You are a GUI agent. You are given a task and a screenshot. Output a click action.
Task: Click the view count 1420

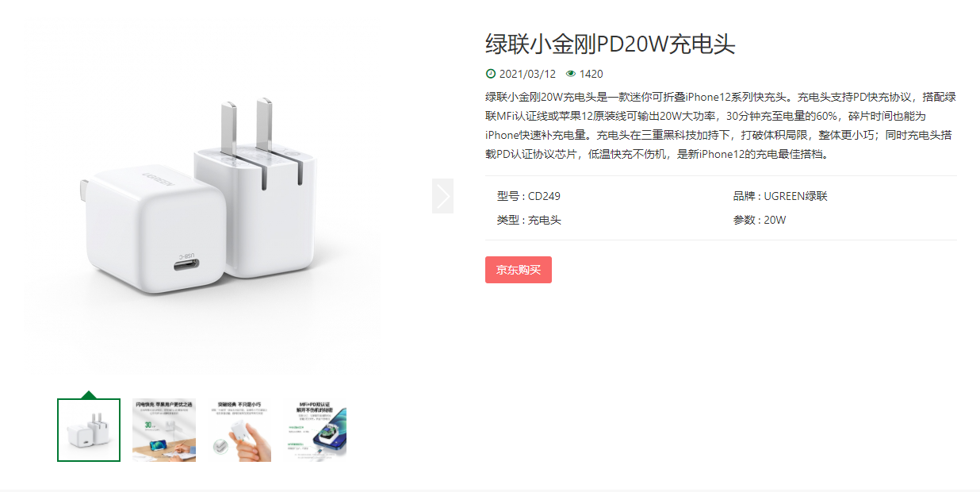(591, 74)
